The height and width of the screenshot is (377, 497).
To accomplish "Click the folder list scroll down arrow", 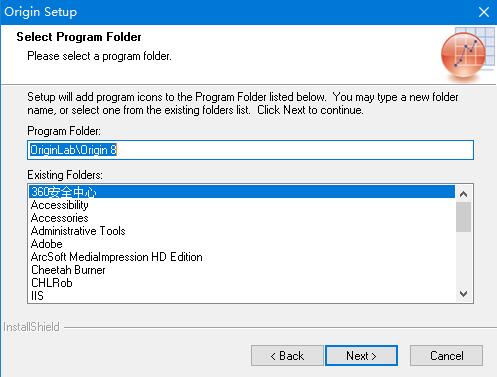I will pos(463,293).
